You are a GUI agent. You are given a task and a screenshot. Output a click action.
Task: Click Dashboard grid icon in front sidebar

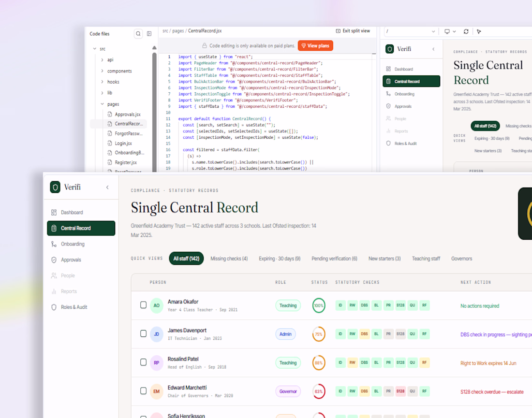tap(54, 213)
